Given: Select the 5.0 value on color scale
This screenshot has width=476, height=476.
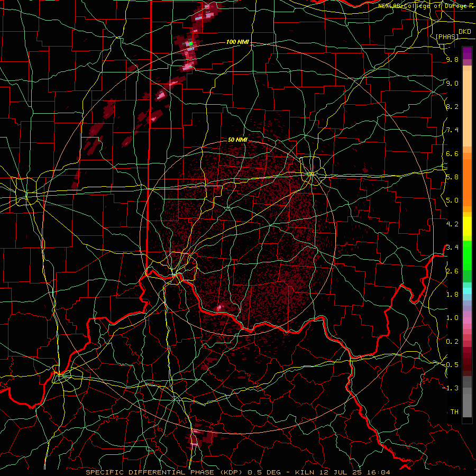Looking at the screenshot, I should pos(452,200).
